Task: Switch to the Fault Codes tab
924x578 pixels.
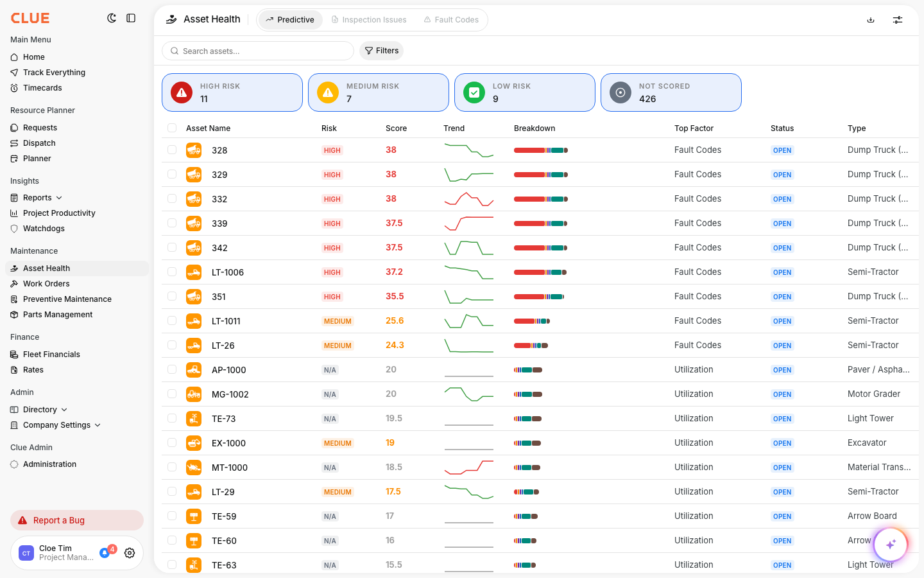Action: [451, 20]
